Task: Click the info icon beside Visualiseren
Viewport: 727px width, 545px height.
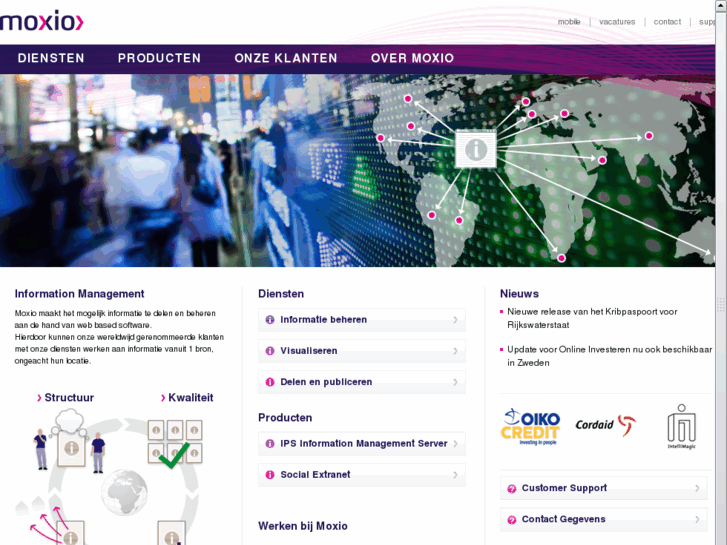Action: pyautogui.click(x=270, y=351)
